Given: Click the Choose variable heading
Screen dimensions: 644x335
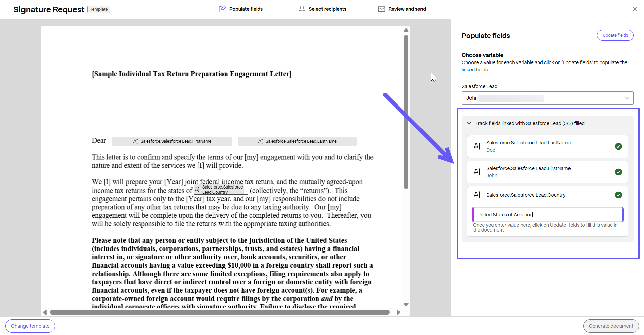Looking at the screenshot, I should point(482,55).
